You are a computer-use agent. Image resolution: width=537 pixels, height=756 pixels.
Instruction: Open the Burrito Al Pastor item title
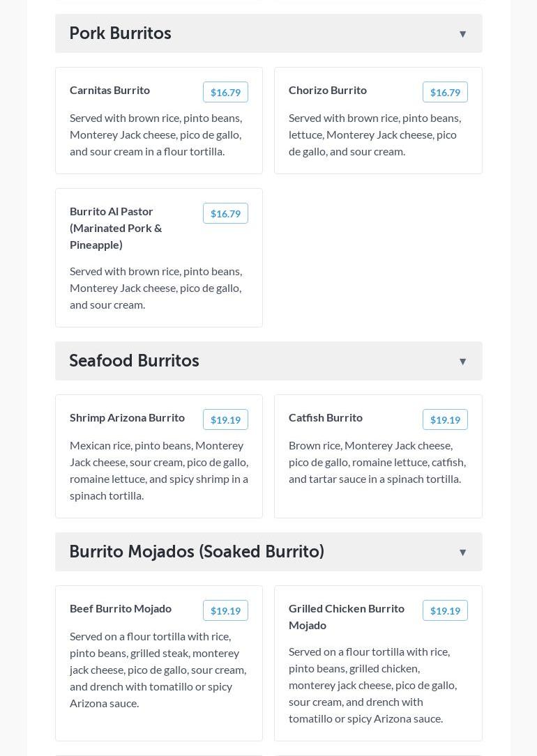point(116,228)
